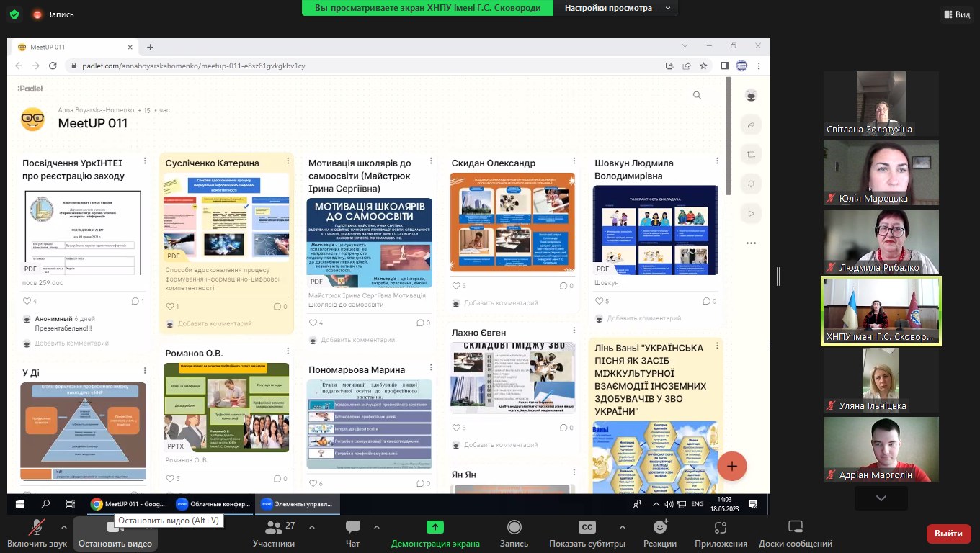Open the Вид view options menu
The height and width of the screenshot is (553, 980).
pos(957,14)
